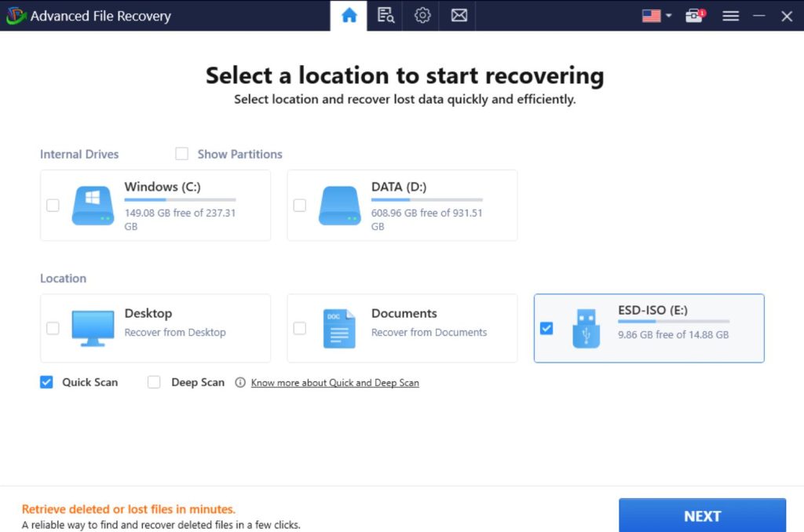Click the info icon beside Deep Scan
804x532 pixels.
(x=240, y=382)
